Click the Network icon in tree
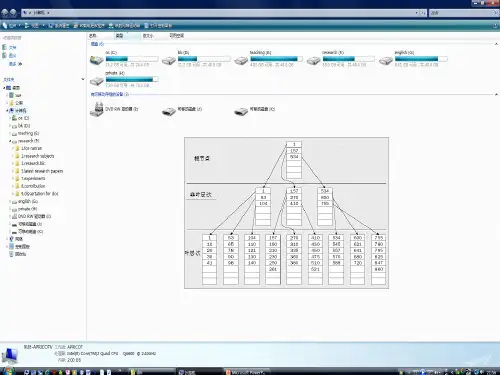500x375 pixels. click(11, 239)
